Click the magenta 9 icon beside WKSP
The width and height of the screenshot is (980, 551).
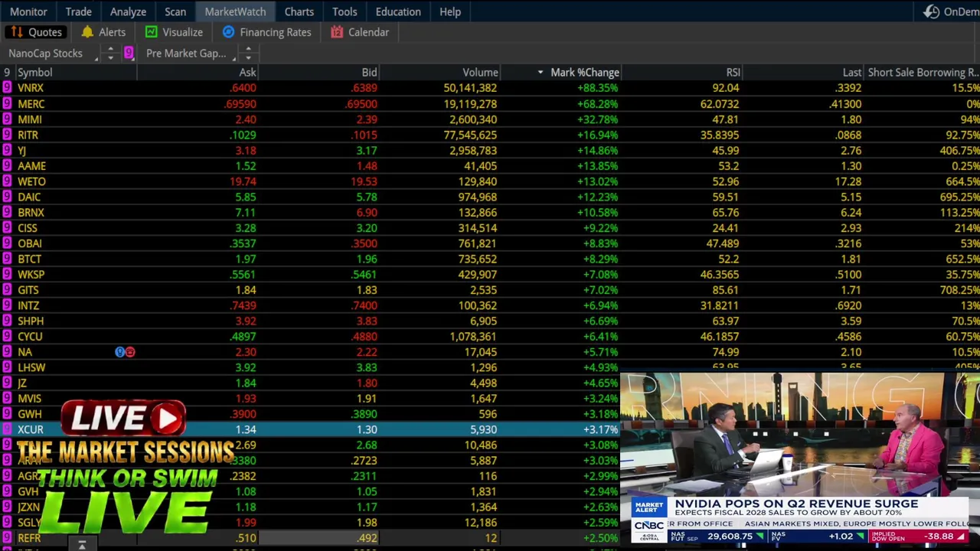pyautogui.click(x=7, y=274)
